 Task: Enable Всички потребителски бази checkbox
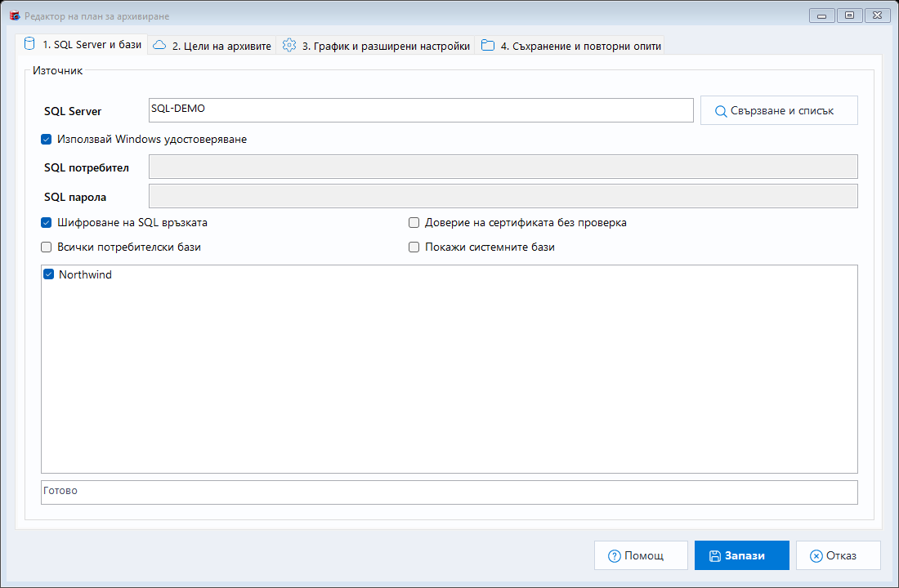pyautogui.click(x=47, y=247)
